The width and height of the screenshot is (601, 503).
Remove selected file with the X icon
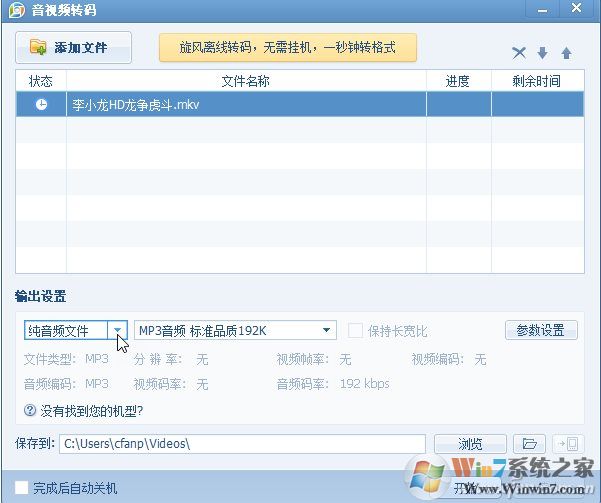point(519,53)
